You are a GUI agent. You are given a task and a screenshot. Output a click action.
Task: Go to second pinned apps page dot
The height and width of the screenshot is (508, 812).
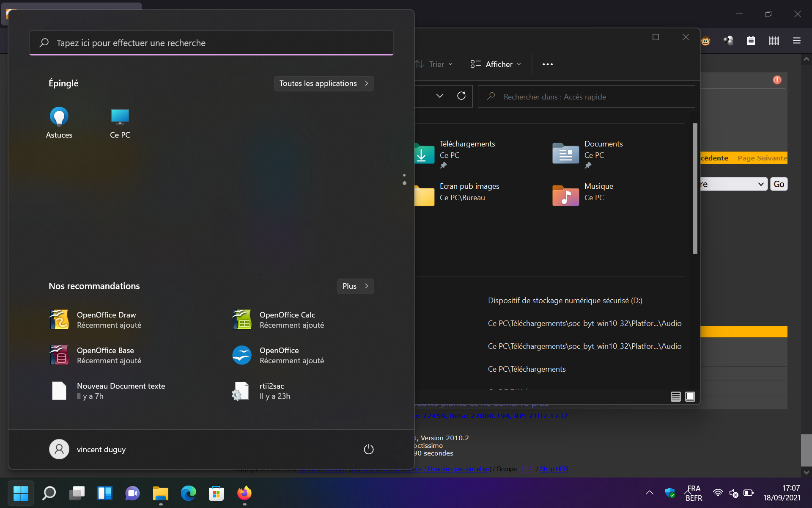point(404,183)
